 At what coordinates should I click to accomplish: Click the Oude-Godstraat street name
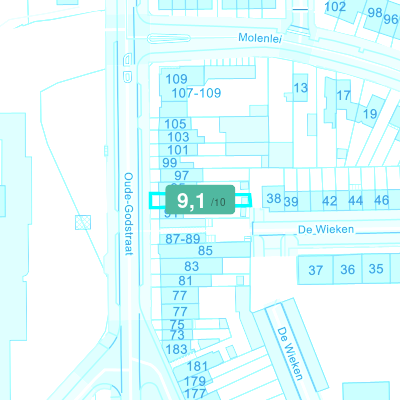point(129,214)
